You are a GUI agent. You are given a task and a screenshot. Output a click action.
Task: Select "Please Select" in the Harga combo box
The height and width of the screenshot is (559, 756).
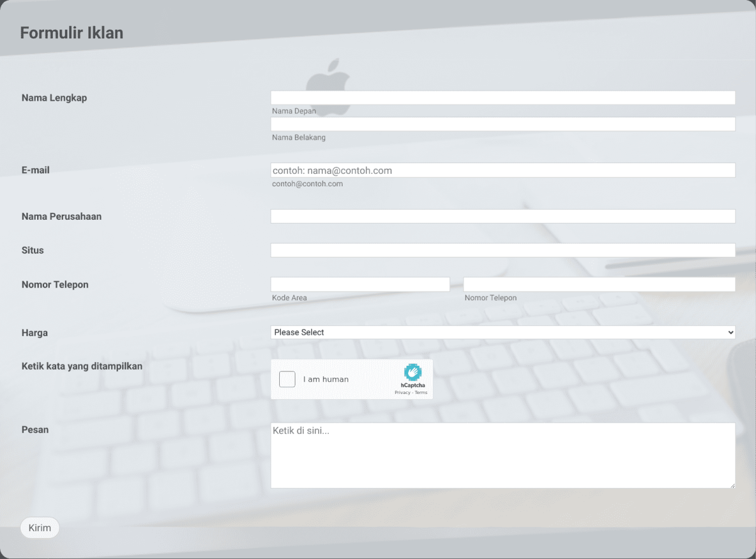[x=503, y=332]
